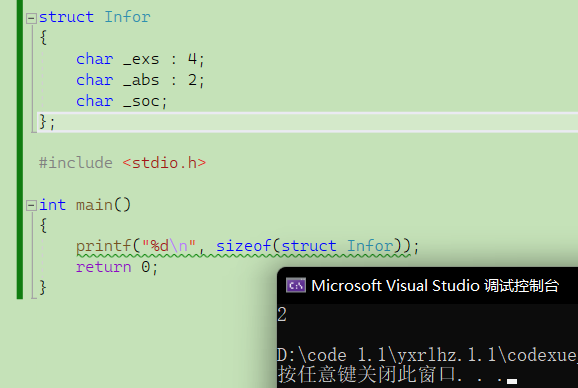
Task: Collapse the struct Infor code block
Action: coord(31,18)
